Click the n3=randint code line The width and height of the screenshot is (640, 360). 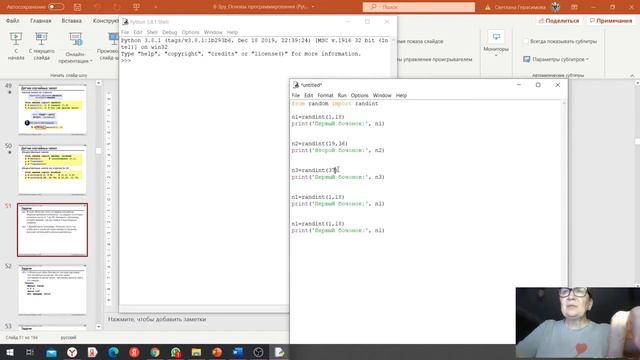(x=315, y=170)
